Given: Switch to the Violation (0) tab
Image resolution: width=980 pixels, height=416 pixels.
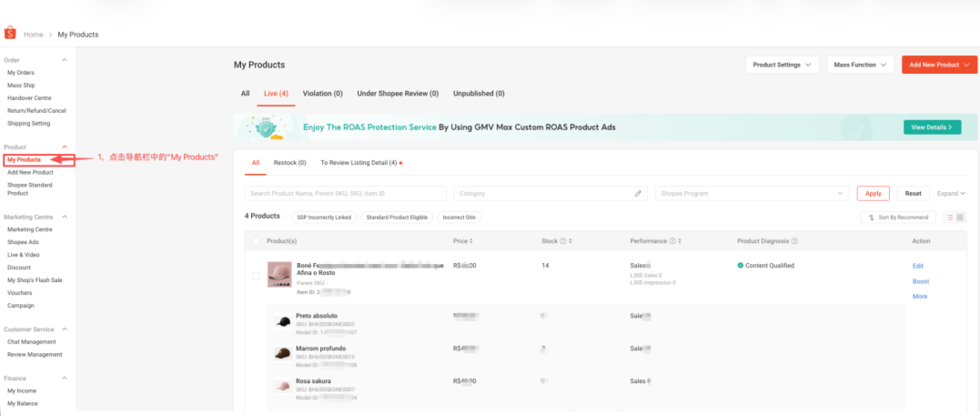Looking at the screenshot, I should click(323, 93).
